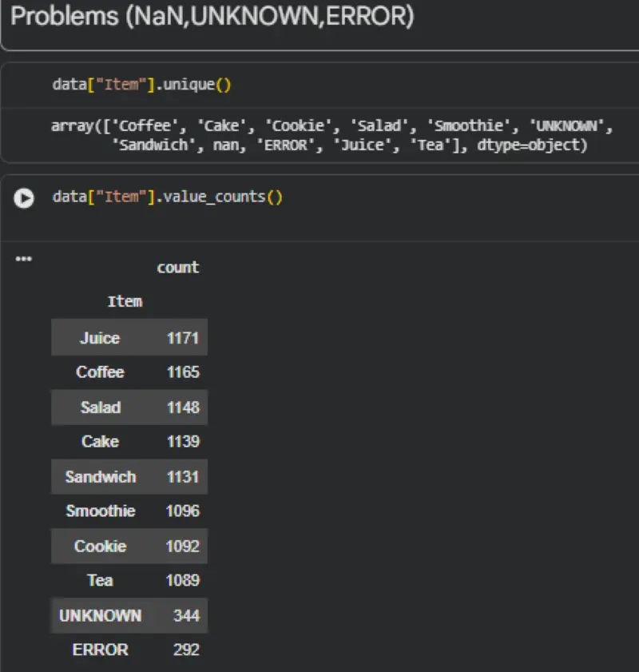
Task: Open the output options ellipsis icon
Action: pyautogui.click(x=24, y=258)
